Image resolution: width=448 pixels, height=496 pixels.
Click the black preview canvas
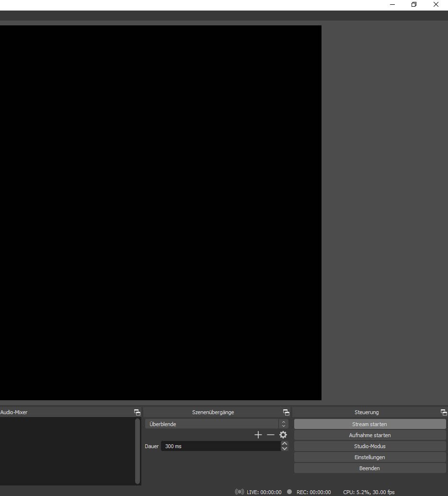point(161,213)
